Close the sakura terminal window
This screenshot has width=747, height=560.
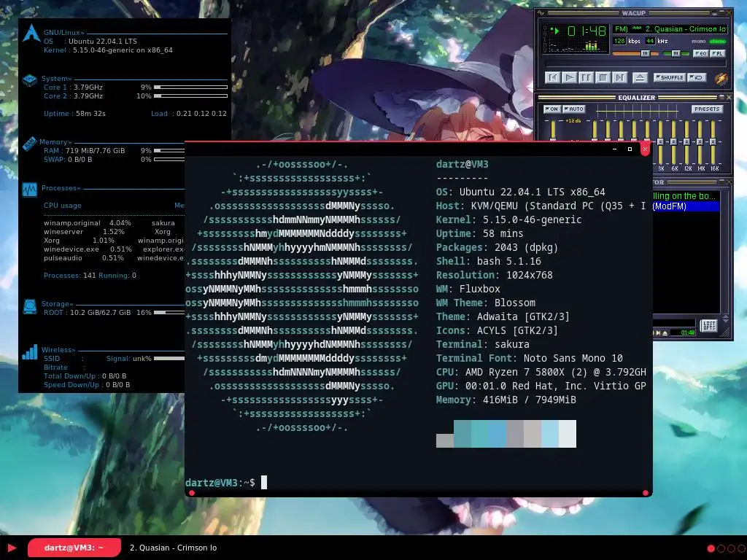[x=645, y=149]
